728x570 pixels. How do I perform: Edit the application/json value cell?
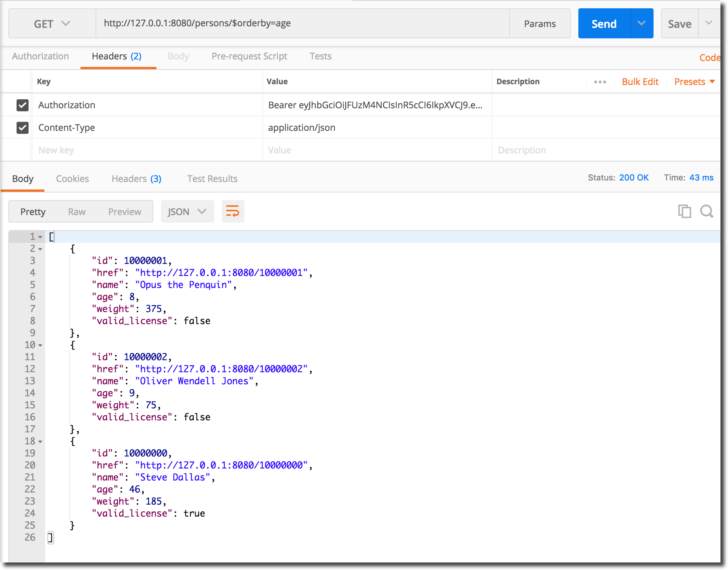click(x=377, y=127)
